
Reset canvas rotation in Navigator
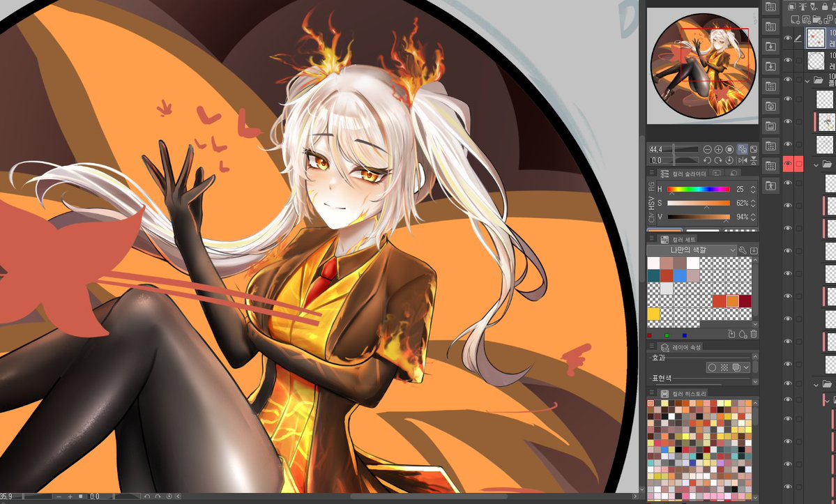pyautogui.click(x=729, y=160)
